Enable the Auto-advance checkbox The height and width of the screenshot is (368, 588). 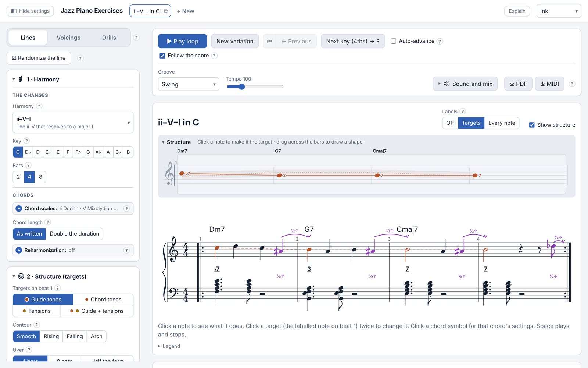point(393,41)
